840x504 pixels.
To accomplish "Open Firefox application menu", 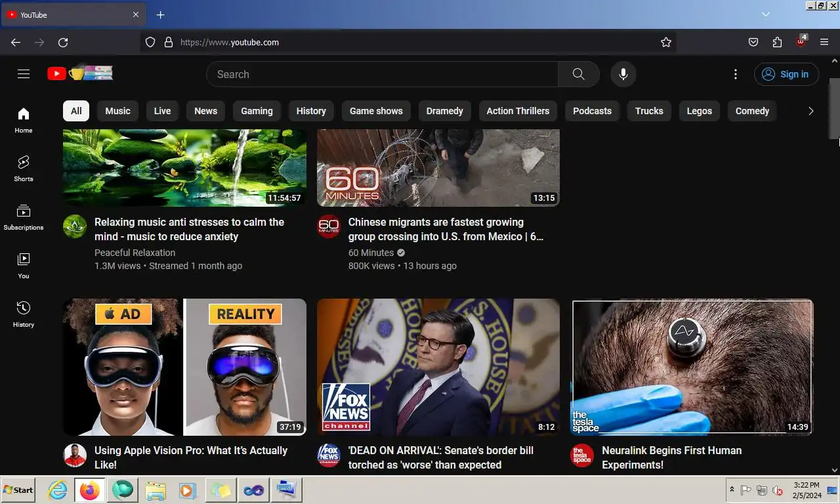I will pos(824,42).
